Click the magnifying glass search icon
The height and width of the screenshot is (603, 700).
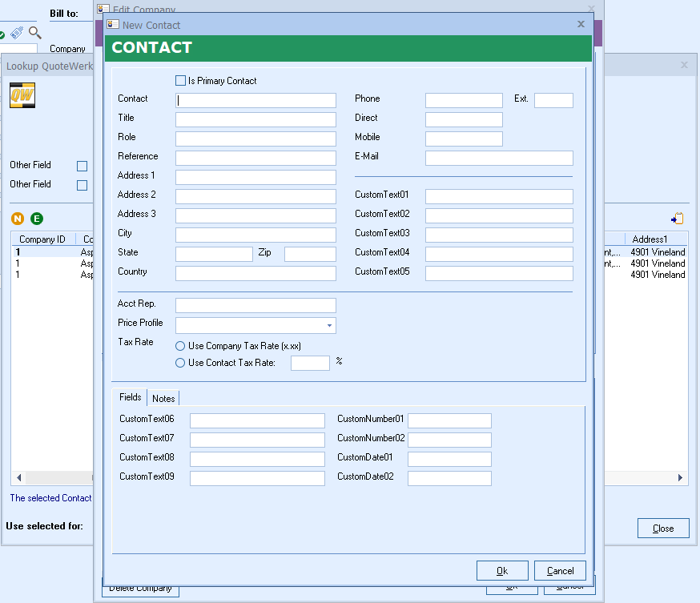pyautogui.click(x=35, y=33)
